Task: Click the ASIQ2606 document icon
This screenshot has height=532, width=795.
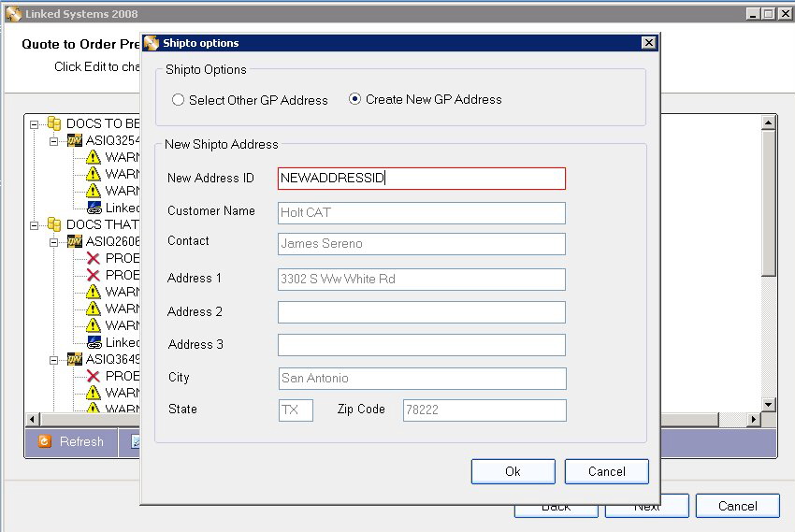Action: click(75, 241)
